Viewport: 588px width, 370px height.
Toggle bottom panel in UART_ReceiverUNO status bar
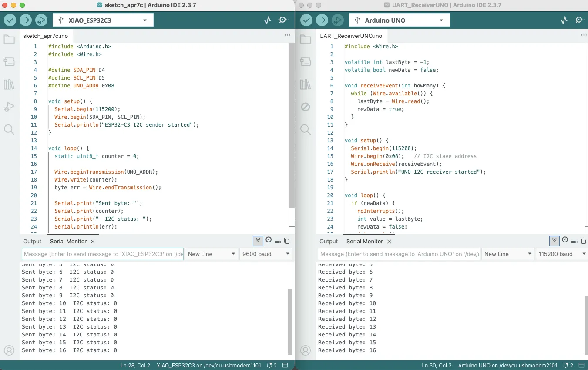coord(582,366)
